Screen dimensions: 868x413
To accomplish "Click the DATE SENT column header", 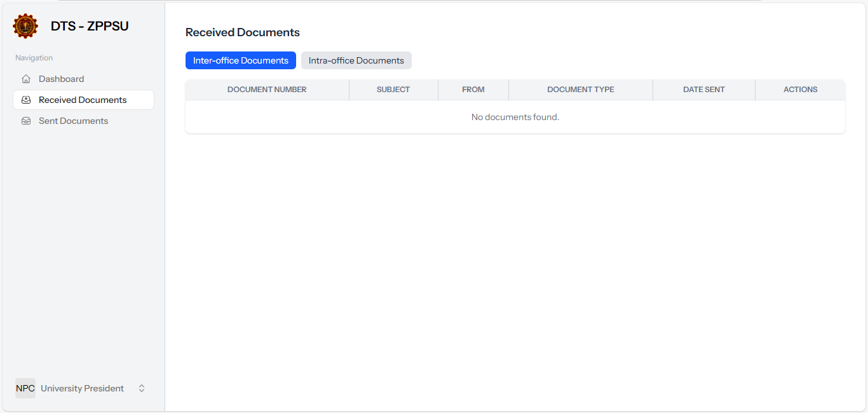I will pos(703,89).
